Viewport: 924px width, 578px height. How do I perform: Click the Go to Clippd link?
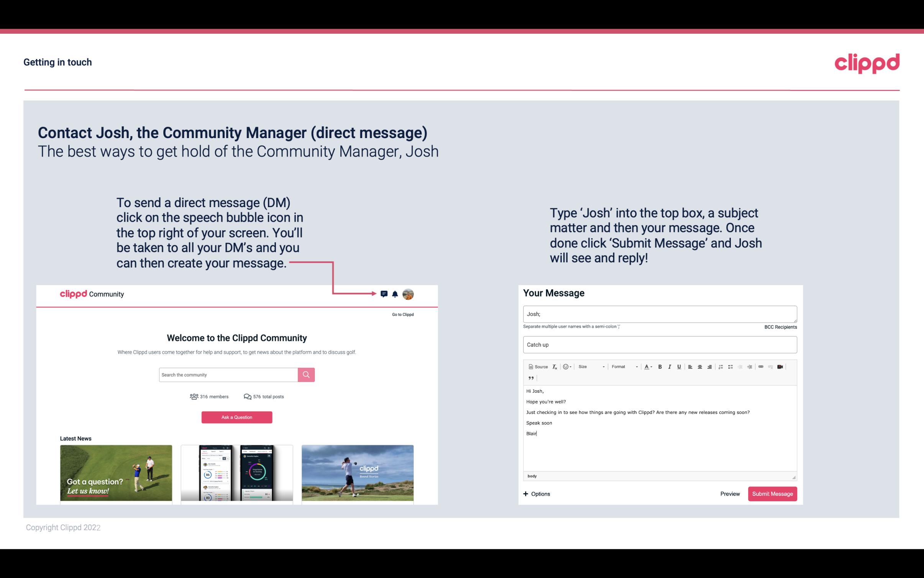[402, 314]
